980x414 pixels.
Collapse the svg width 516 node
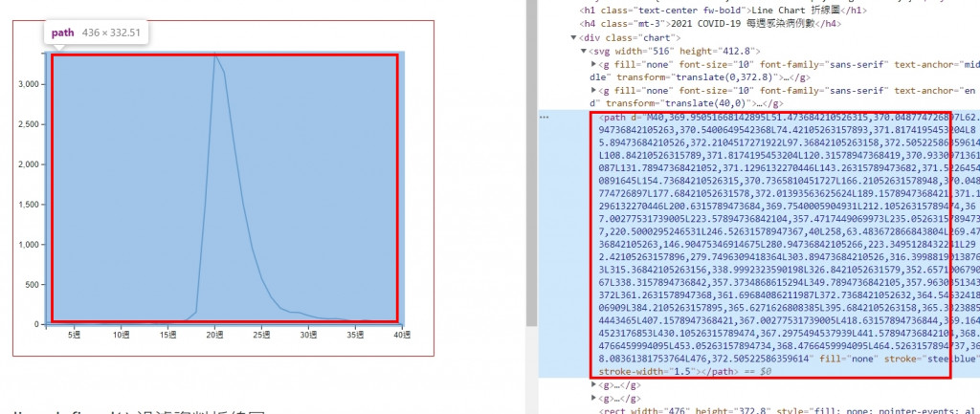[585, 52]
